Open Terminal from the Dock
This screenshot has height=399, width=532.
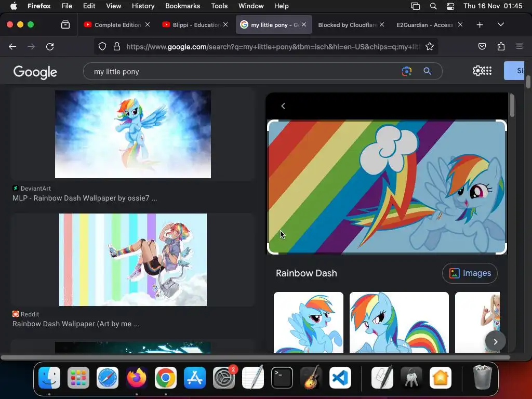[282, 378]
